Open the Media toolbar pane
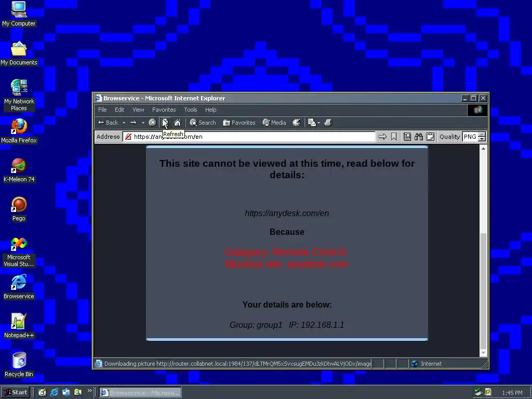Viewport: 532px width, 399px height. click(274, 123)
